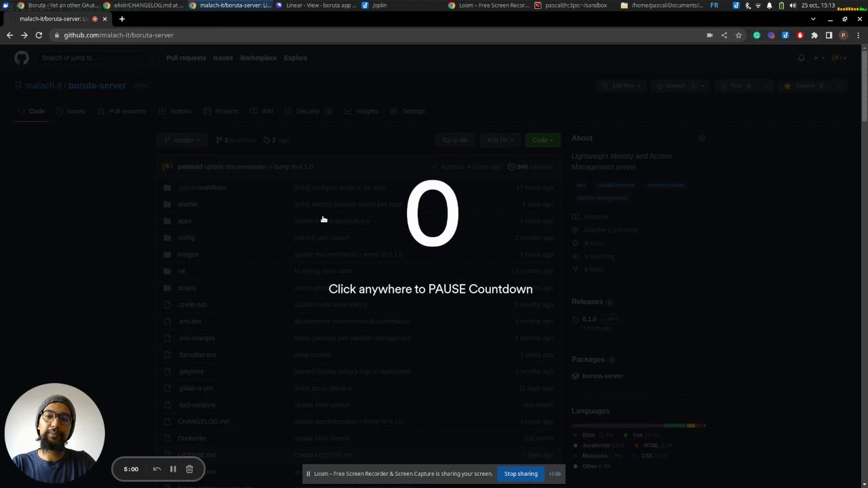Open the 2 tags link
The image size is (868, 488).
pos(276,140)
